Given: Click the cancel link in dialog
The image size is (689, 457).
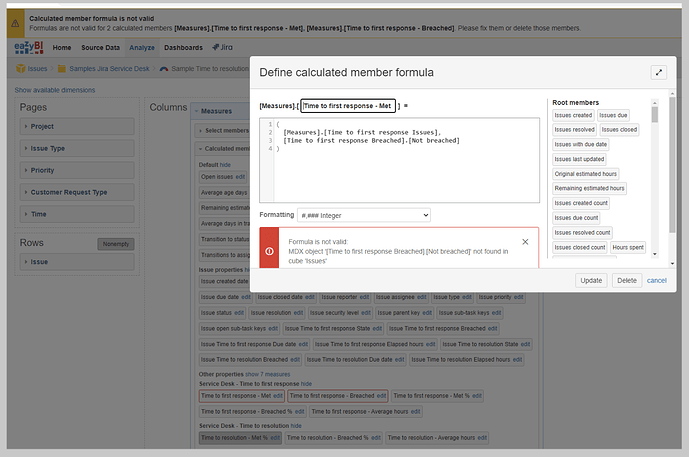Looking at the screenshot, I should [x=656, y=280].
